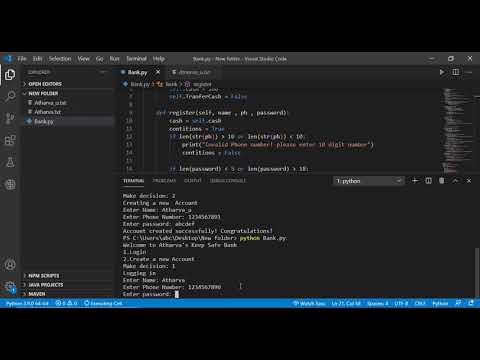Screen dimensions: 480x360
Task: Open the feedback icon in status bar
Action: (x=458, y=303)
